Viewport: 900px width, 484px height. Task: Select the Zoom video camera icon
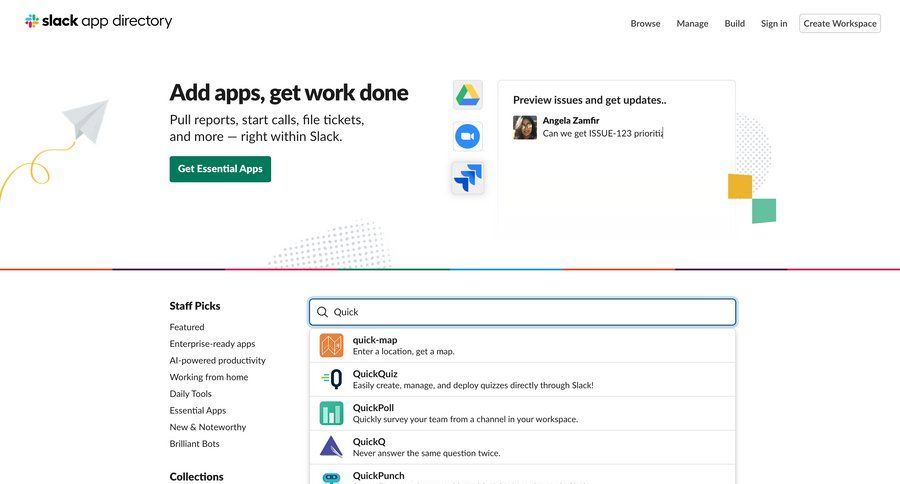pyautogui.click(x=468, y=136)
